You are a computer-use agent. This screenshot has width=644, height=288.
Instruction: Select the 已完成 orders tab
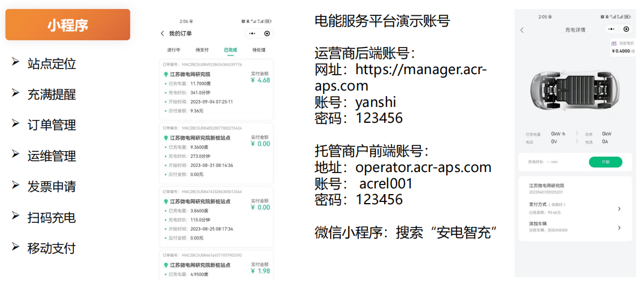coord(230,50)
